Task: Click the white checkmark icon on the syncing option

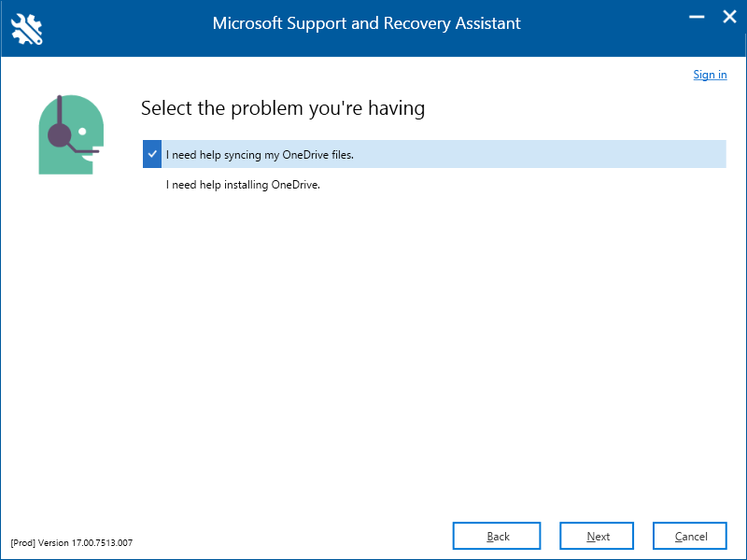Action: click(x=152, y=154)
